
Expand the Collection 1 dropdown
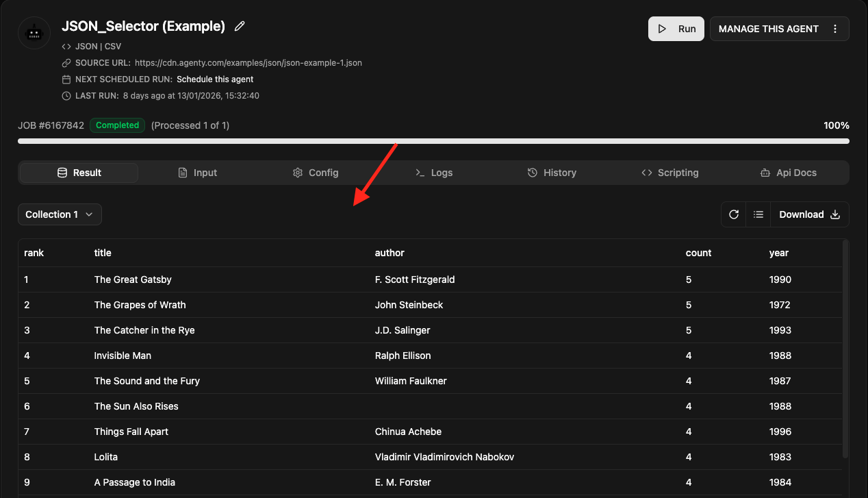coord(60,214)
